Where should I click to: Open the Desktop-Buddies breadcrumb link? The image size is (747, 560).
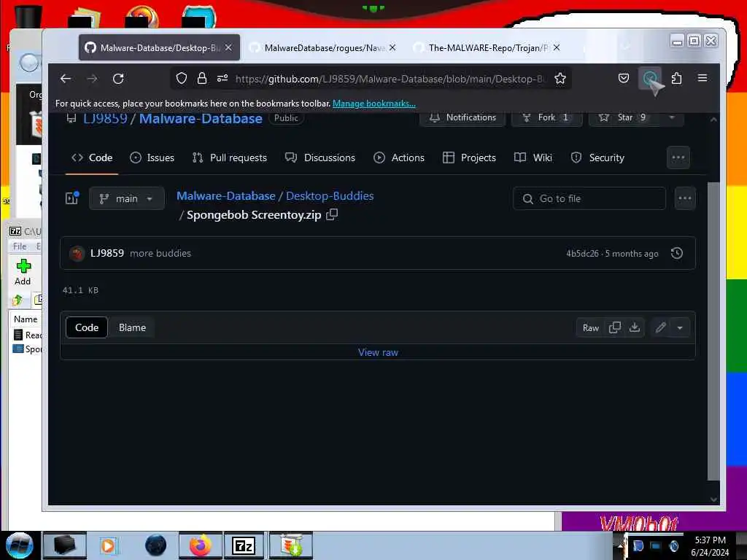pos(330,195)
